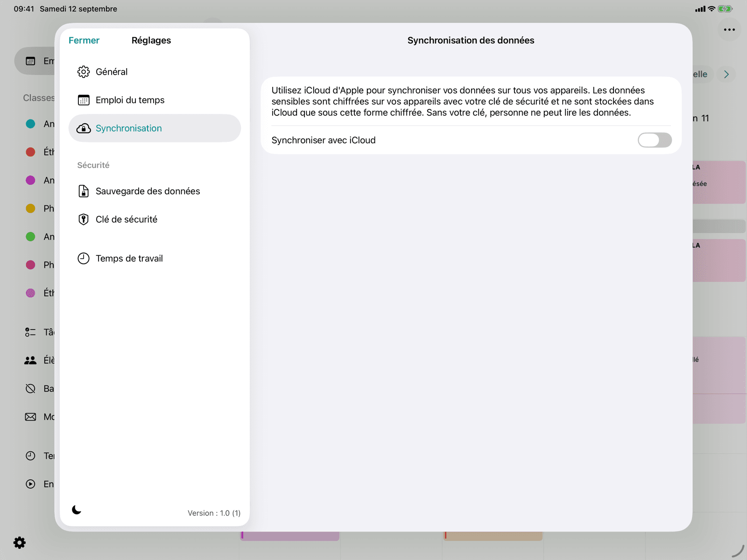
Task: Click the envelope mail icon in sidebar
Action: (30, 417)
